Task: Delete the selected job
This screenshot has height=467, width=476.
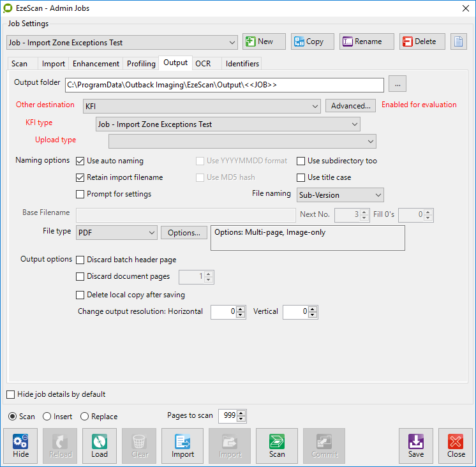Action: pyautogui.click(x=422, y=41)
